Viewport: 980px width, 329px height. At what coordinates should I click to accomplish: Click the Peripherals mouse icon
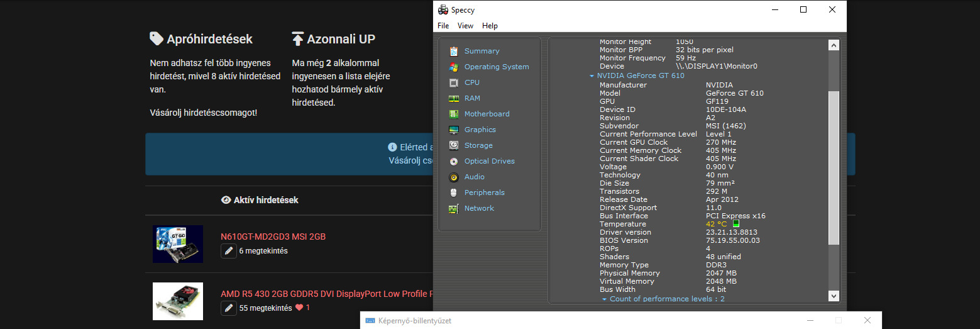tap(453, 192)
